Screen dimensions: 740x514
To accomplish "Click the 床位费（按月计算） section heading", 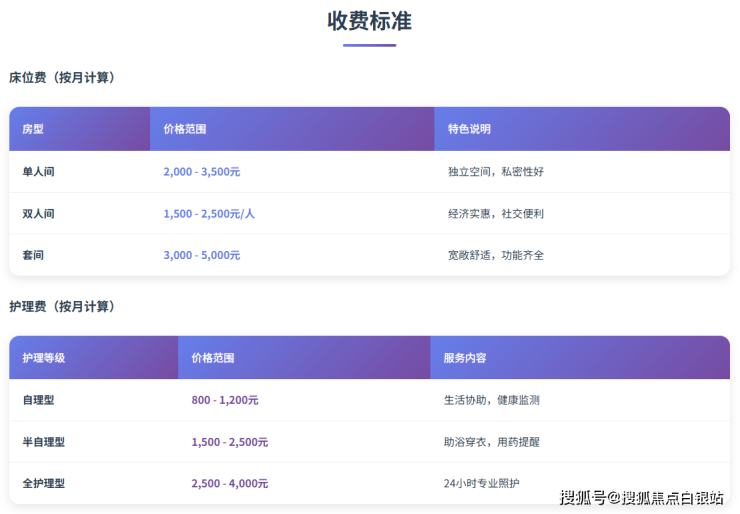I will pos(62,78).
